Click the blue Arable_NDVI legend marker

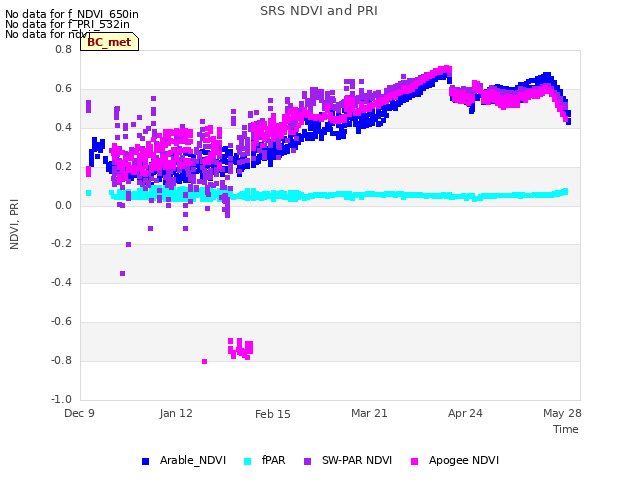pos(145,461)
